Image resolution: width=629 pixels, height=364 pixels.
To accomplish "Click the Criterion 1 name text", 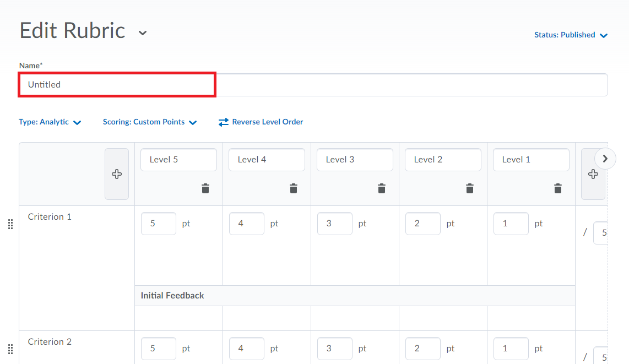I will [x=50, y=217].
